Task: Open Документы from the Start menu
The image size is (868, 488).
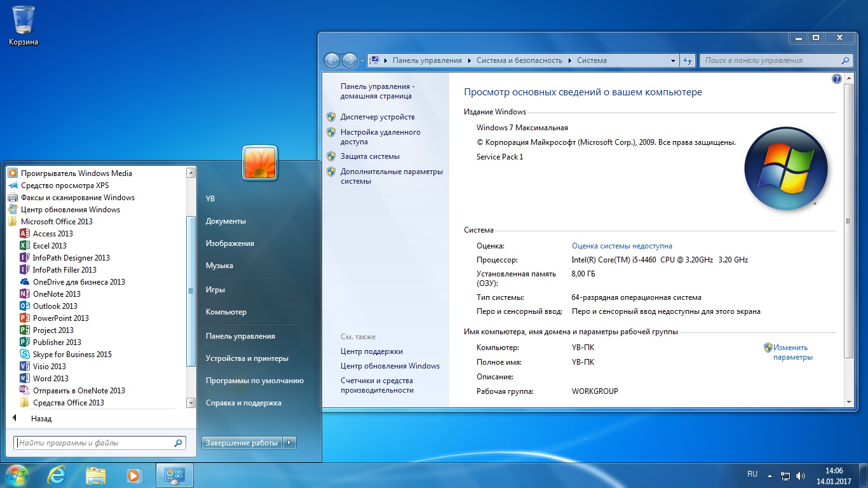Action: (x=226, y=221)
